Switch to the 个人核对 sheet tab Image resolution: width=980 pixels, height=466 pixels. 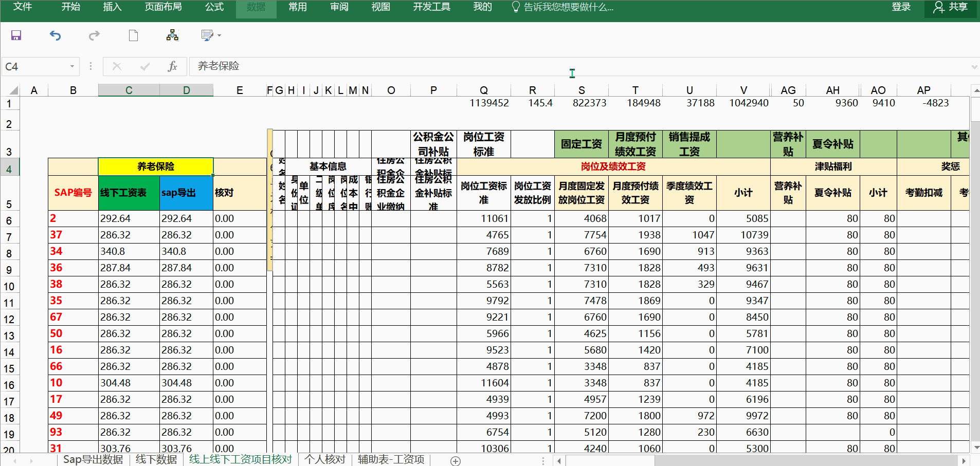point(324,459)
